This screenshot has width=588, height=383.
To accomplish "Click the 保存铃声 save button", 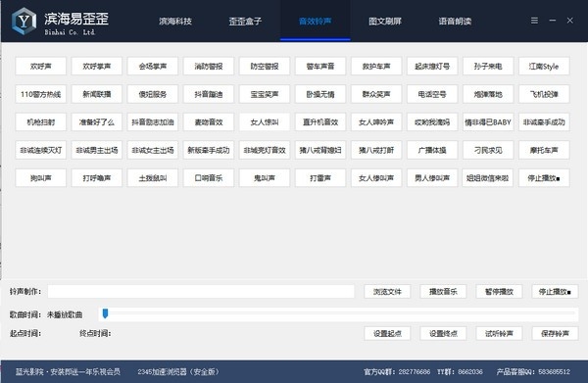I will [x=555, y=333].
